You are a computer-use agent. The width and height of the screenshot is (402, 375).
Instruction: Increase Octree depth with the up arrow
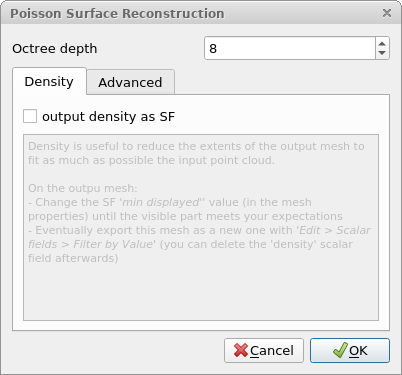tap(382, 44)
